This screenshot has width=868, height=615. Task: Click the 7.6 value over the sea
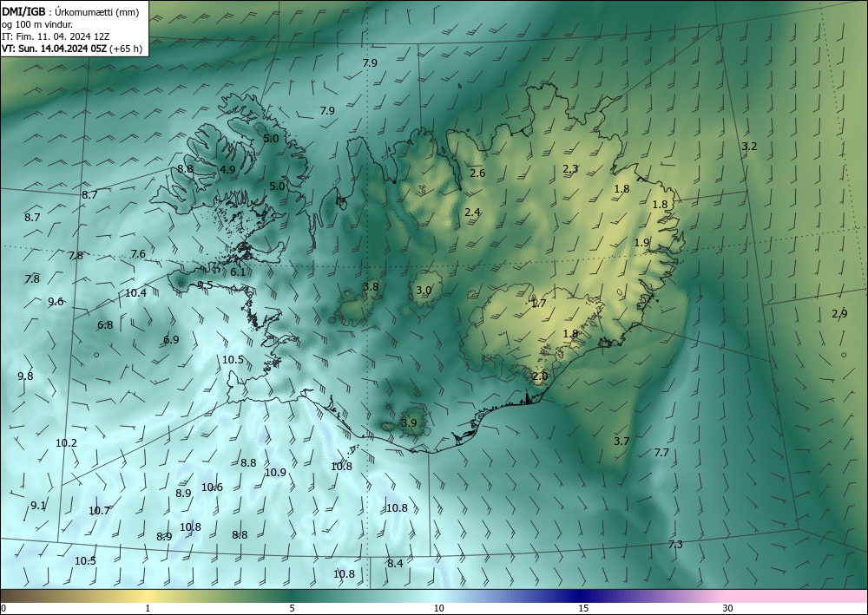coord(138,254)
